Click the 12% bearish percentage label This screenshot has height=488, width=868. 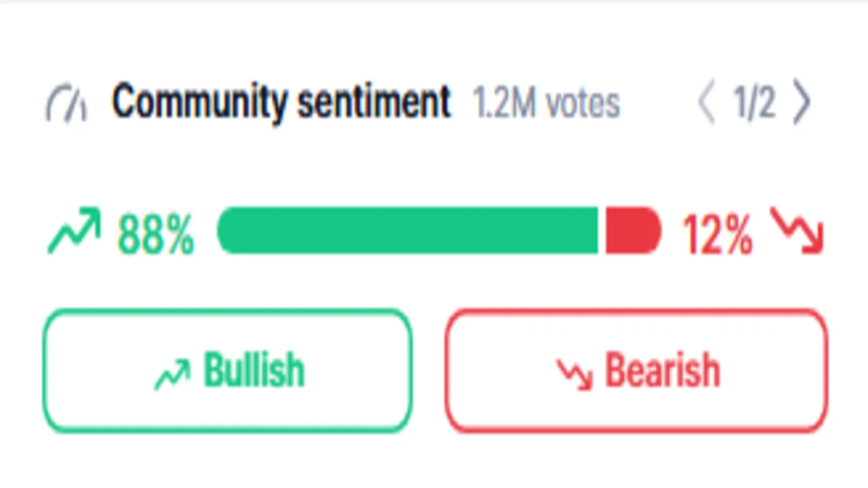717,234
